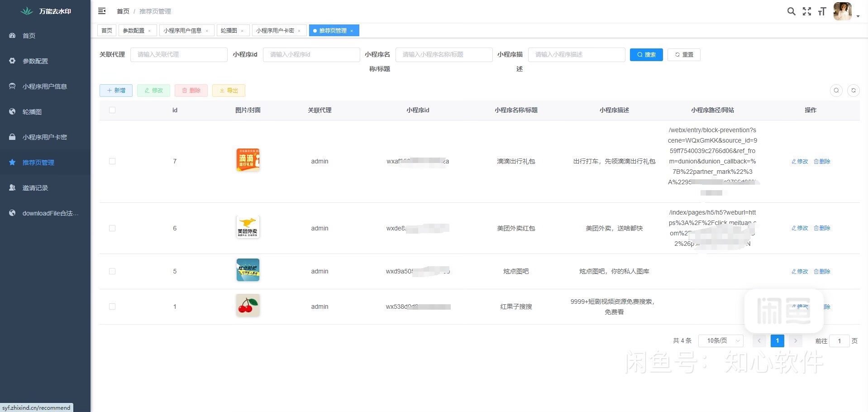
Task: Tick the checkbox for 美团外卖红包 row
Action: 112,228
